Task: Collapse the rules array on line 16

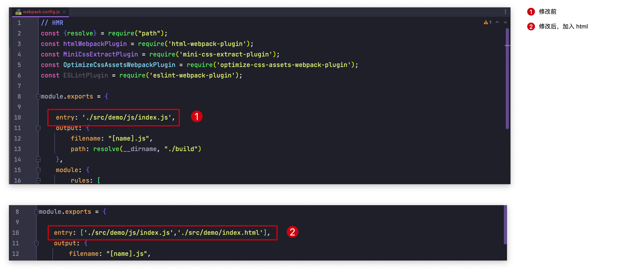Action: (x=38, y=181)
